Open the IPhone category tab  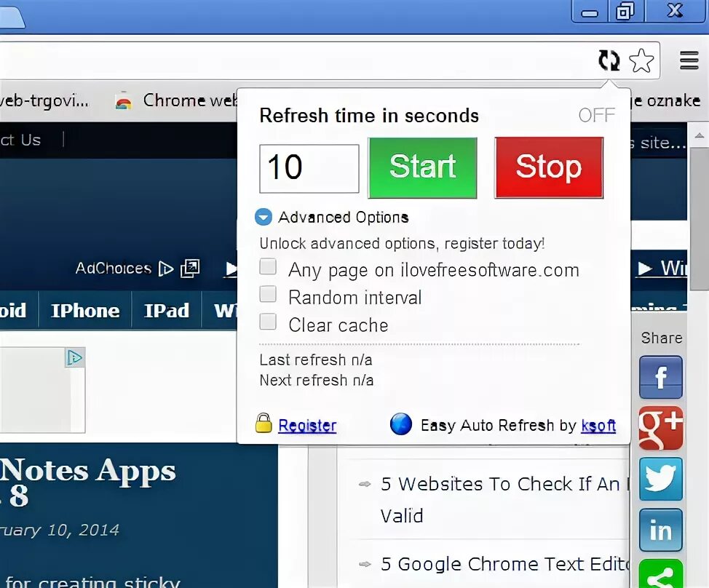[85, 311]
